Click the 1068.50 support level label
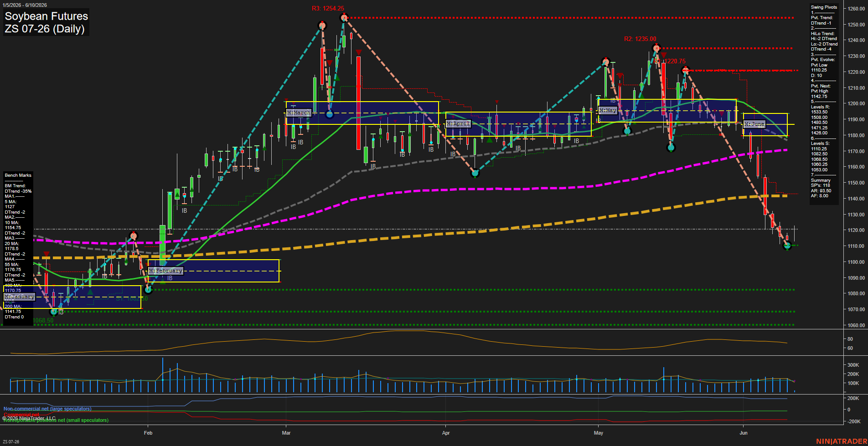 pyautogui.click(x=43, y=320)
